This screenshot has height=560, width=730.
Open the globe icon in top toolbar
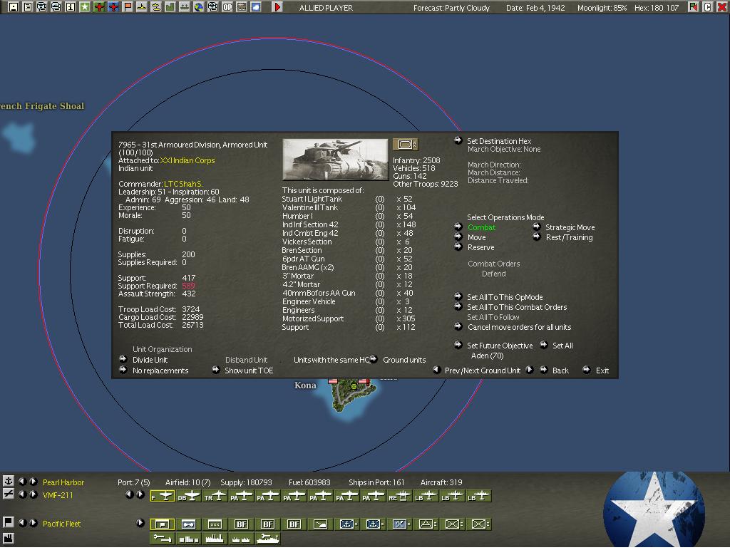pos(199,7)
